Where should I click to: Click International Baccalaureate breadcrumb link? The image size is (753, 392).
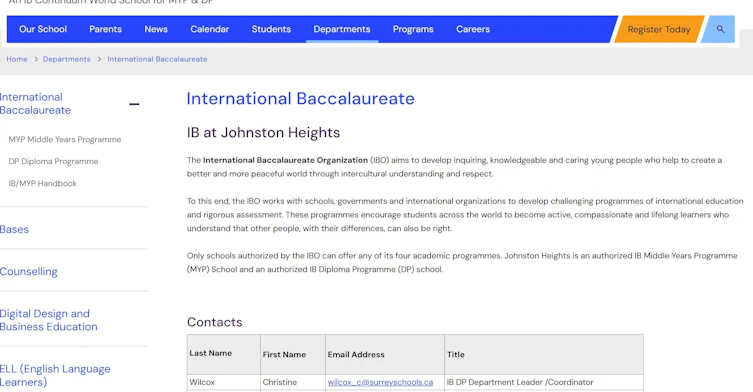tap(158, 59)
